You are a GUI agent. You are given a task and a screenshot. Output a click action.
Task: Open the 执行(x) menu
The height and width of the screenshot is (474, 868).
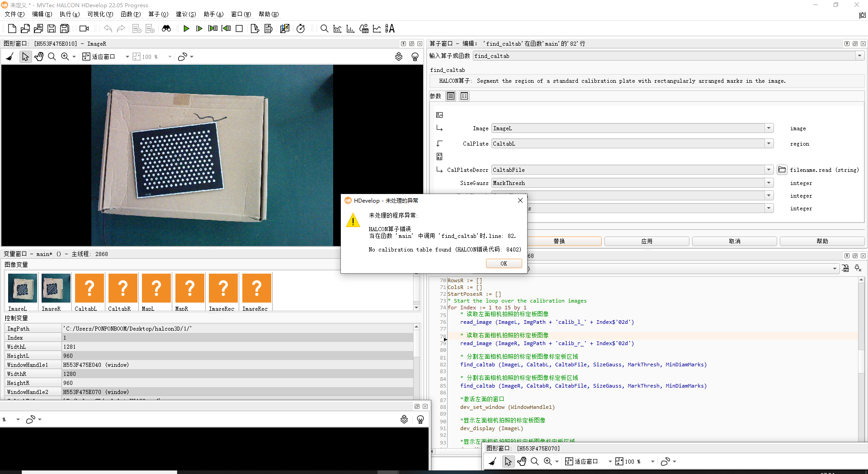point(70,14)
